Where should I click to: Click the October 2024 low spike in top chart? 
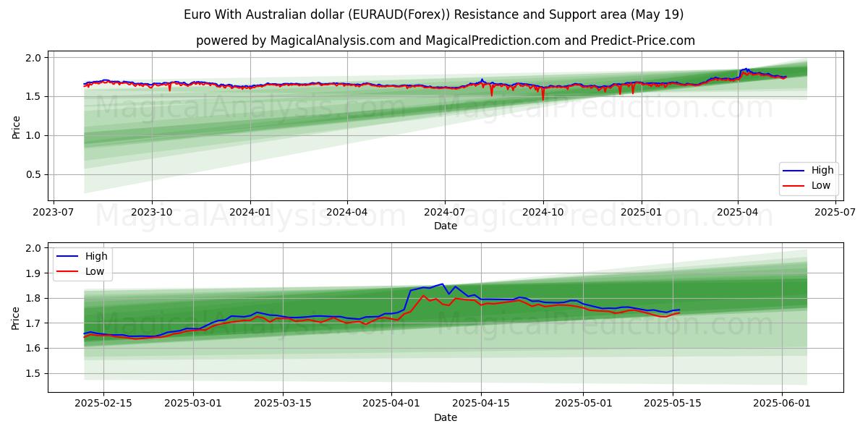[x=543, y=98]
